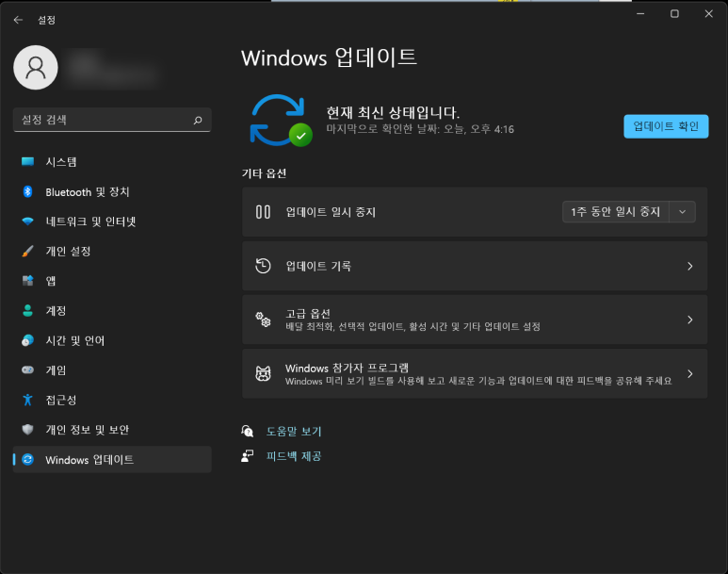Click the back arrow in Settings header

18,20
